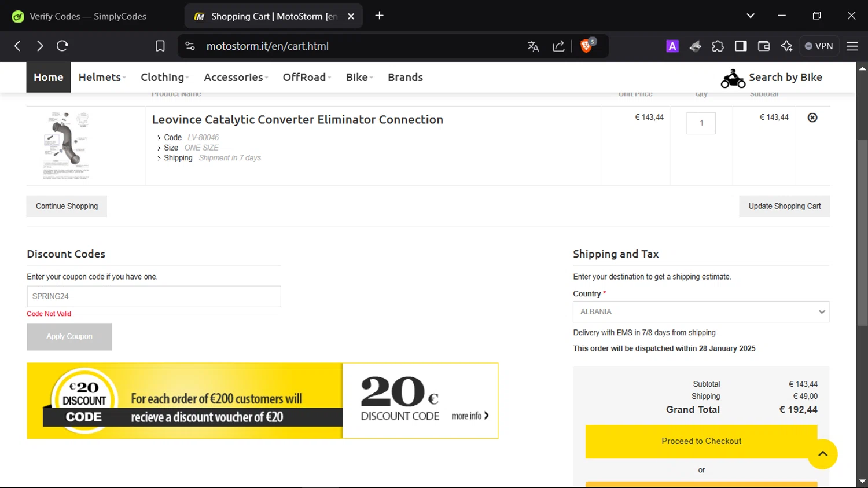Viewport: 868px width, 488px height.
Task: Bookmark this page in the browser
Action: click(x=160, y=46)
